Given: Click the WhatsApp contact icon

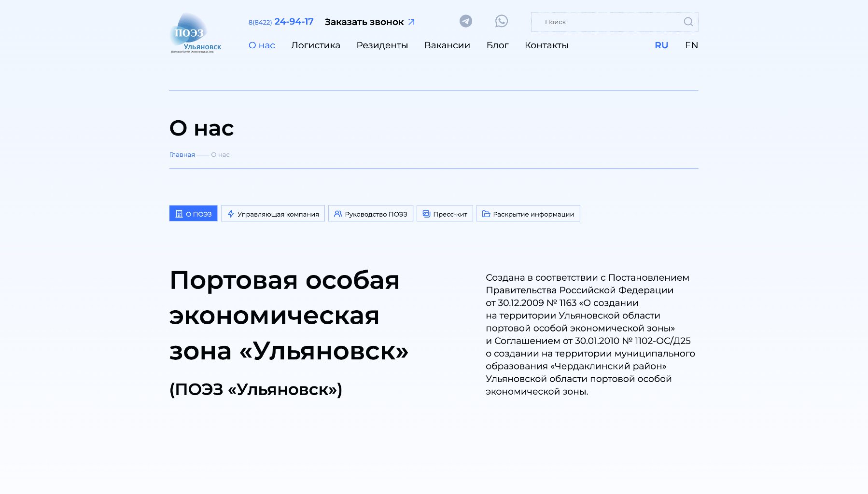Looking at the screenshot, I should pyautogui.click(x=502, y=21).
